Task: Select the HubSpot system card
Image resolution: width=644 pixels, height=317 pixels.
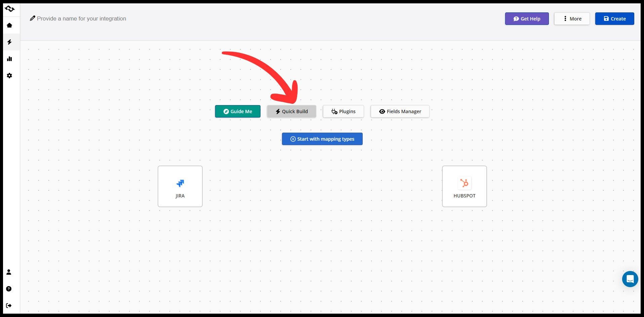Action: (464, 186)
